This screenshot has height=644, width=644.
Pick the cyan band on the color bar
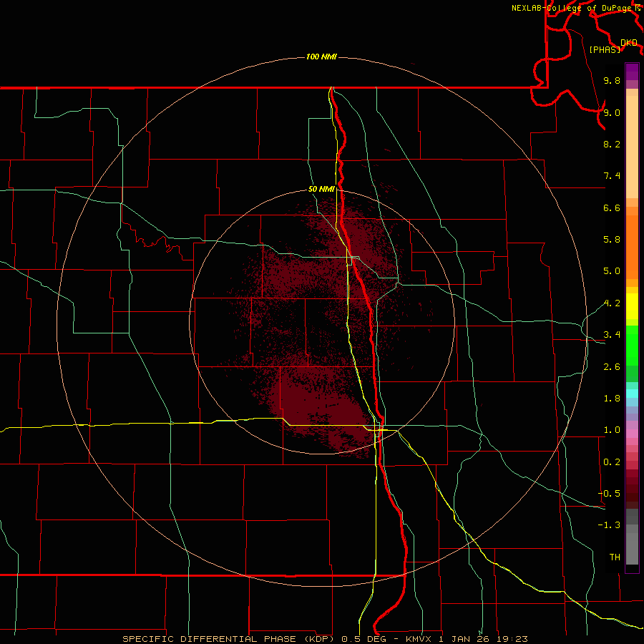click(632, 394)
